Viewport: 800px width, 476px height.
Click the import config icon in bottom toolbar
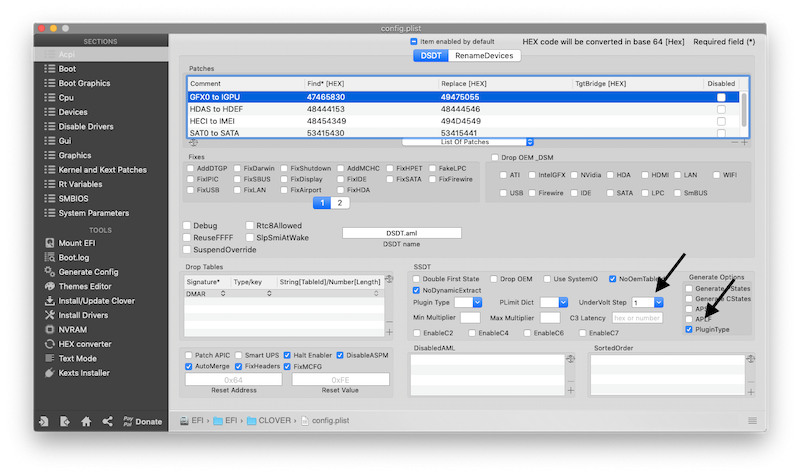click(x=44, y=421)
